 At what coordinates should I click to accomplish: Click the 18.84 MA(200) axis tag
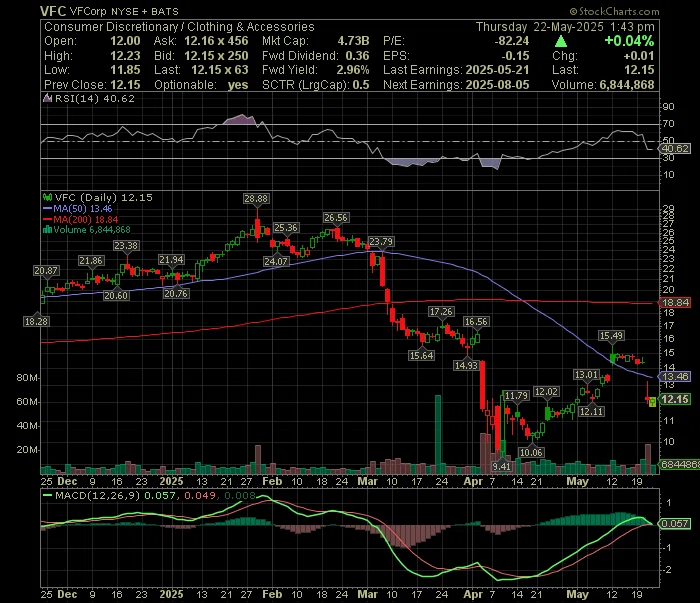coord(675,303)
